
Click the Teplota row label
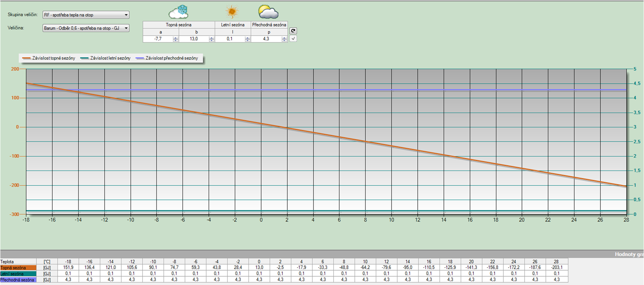click(18, 262)
